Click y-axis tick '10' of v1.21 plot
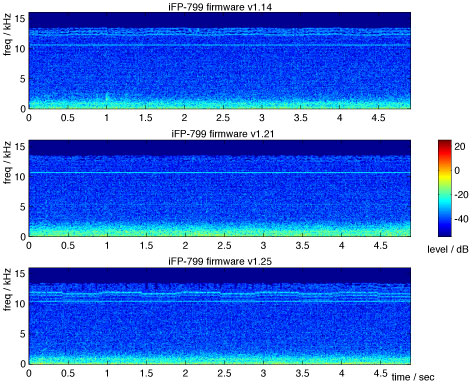Screen dimensions: 472x385 21,177
